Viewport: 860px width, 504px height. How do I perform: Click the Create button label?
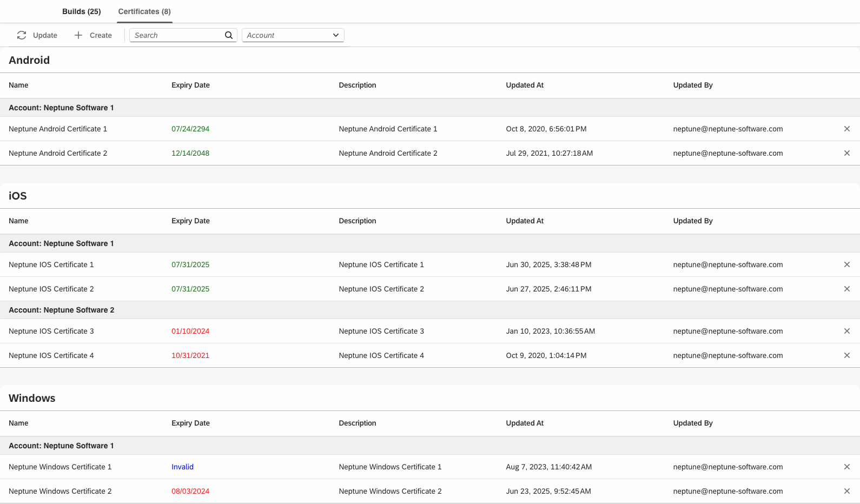(x=101, y=35)
